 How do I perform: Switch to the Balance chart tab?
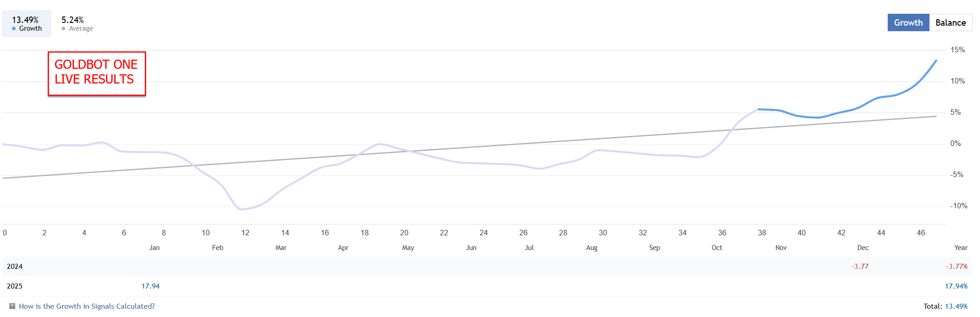pos(950,22)
